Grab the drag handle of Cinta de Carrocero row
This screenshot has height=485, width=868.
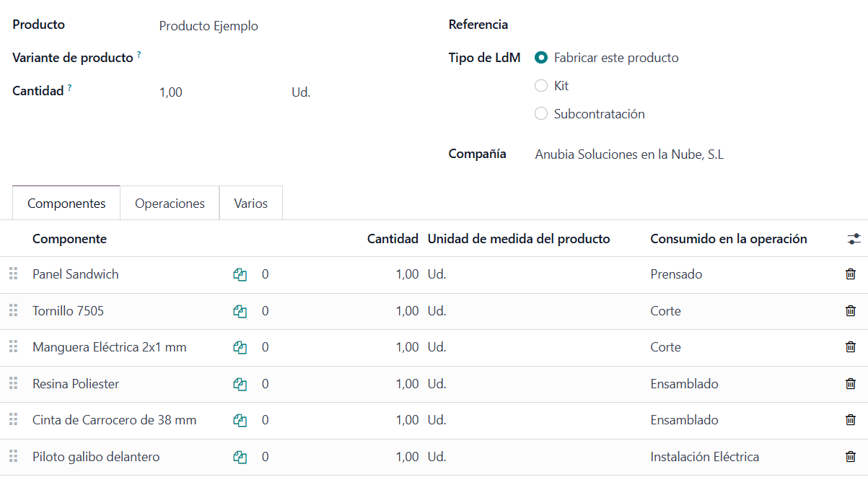click(13, 420)
